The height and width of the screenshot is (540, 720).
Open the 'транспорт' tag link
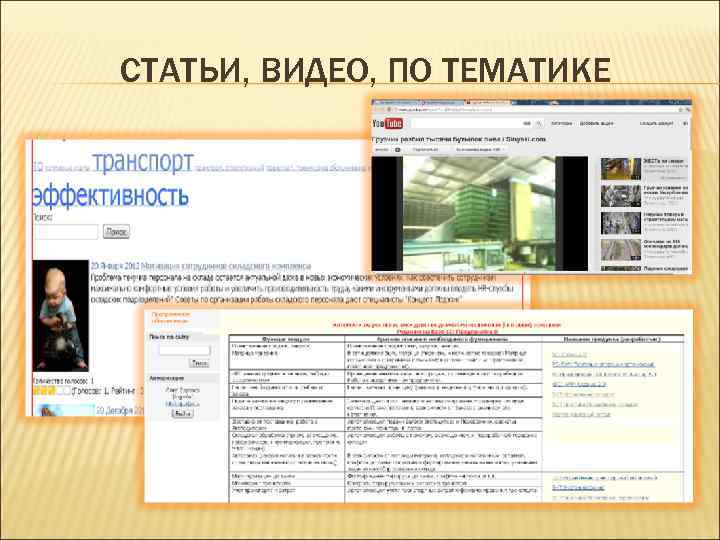143,162
